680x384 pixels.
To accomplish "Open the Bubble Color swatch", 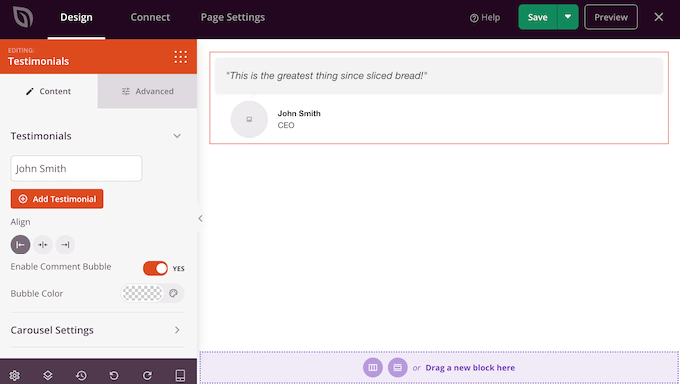I will point(142,293).
